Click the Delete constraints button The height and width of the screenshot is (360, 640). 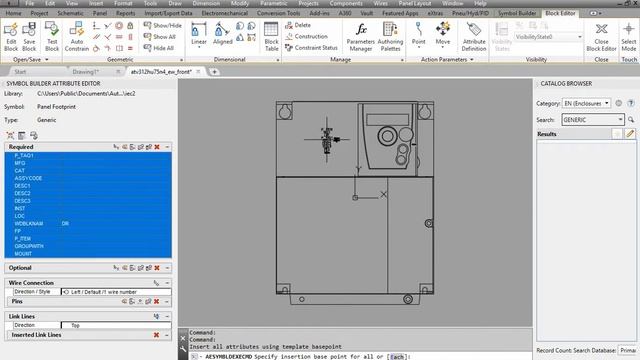pyautogui.click(x=298, y=25)
